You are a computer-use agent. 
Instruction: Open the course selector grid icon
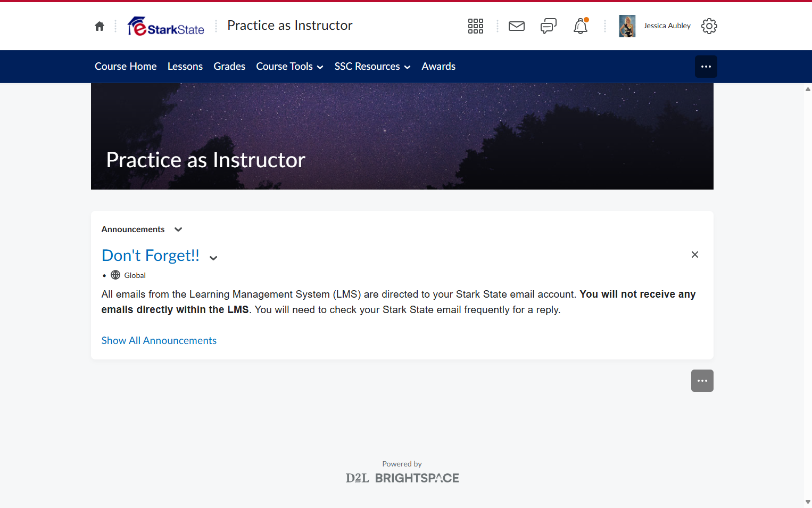(476, 26)
